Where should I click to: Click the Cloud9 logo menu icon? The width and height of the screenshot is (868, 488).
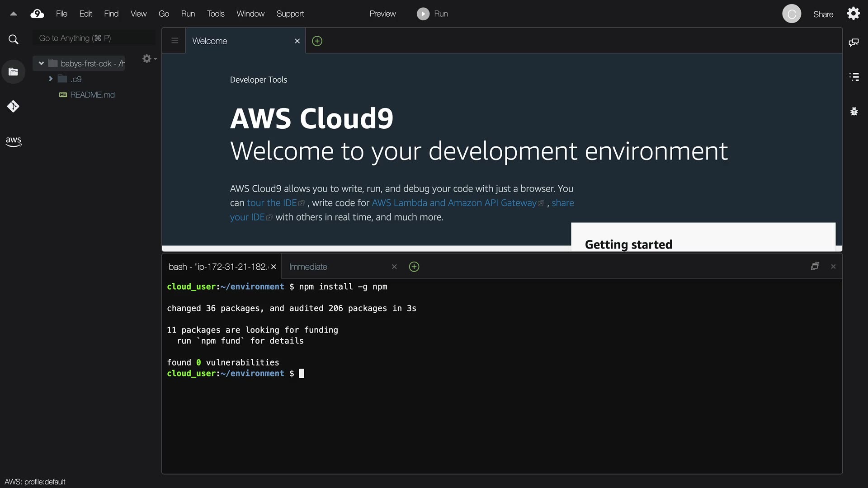(x=37, y=14)
